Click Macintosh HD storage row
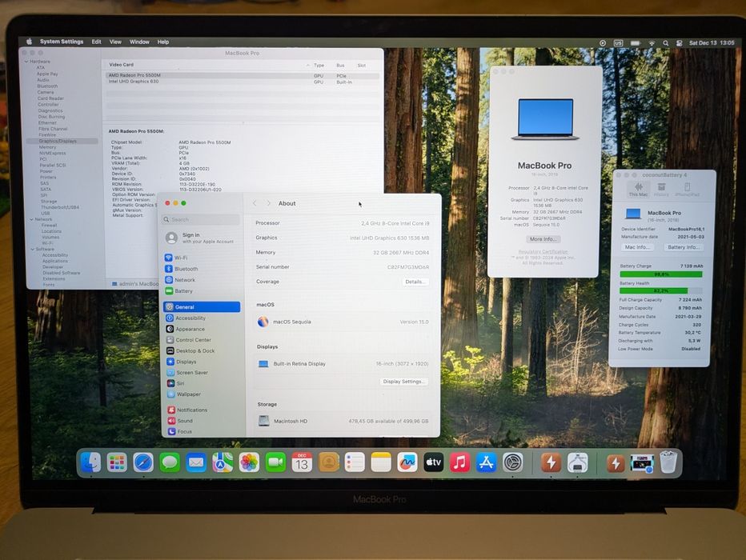Viewport: 746px width, 560px height. [343, 421]
